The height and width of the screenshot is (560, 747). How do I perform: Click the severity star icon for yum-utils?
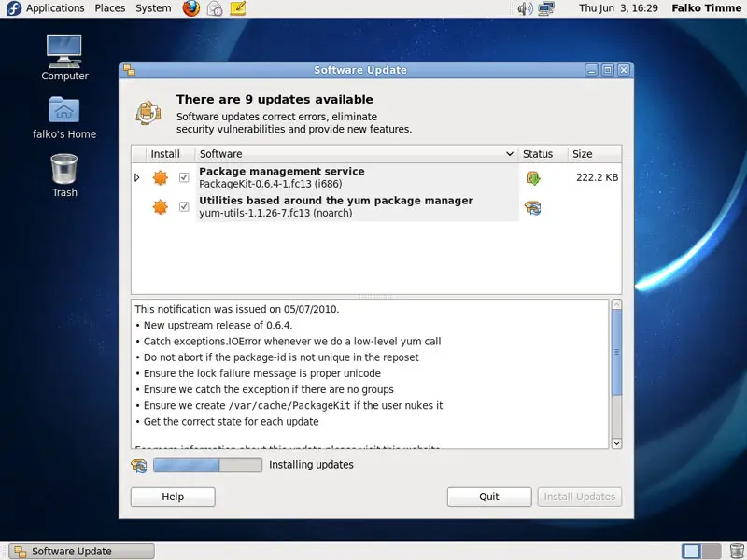tap(161, 207)
